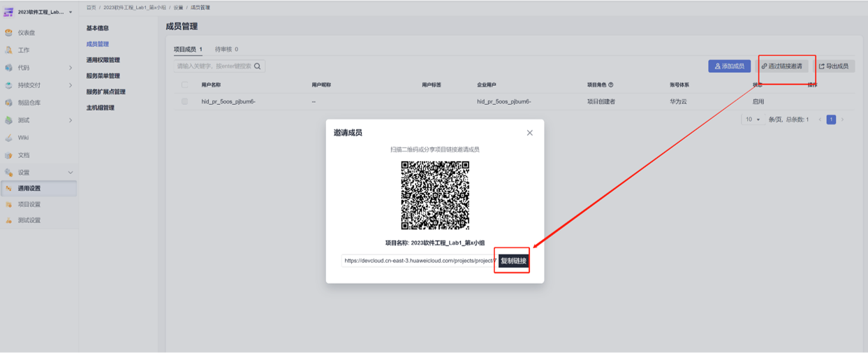Select 项目设置 in the sidebar
The height and width of the screenshot is (353, 868).
pos(29,205)
